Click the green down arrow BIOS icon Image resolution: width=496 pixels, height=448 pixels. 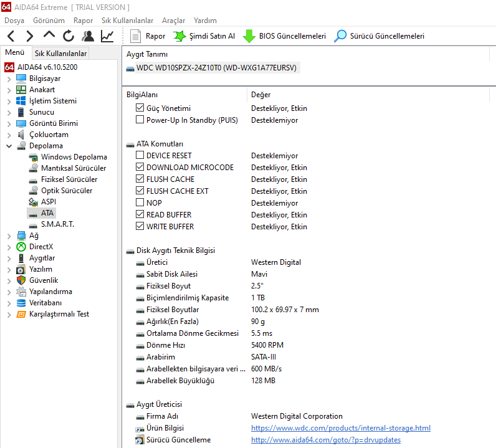(249, 36)
